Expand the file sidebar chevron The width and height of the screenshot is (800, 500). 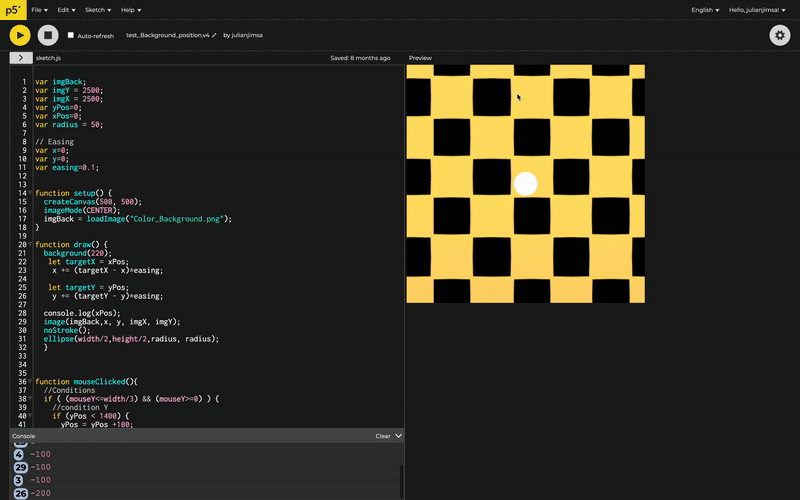point(21,58)
